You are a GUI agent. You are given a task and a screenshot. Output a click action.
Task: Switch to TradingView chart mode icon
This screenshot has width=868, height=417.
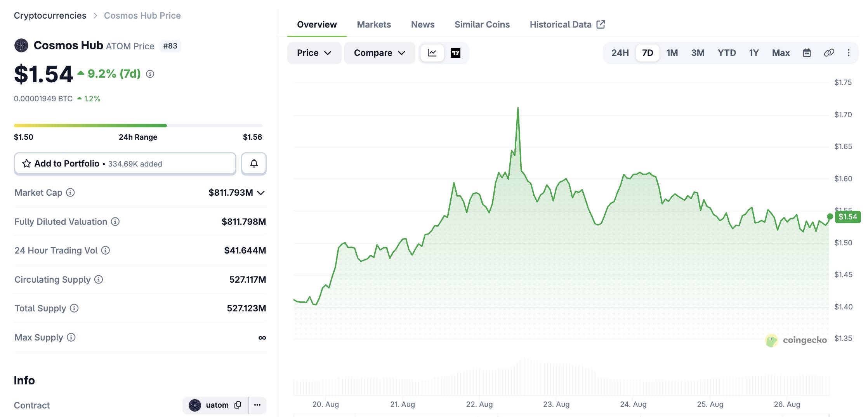[455, 53]
